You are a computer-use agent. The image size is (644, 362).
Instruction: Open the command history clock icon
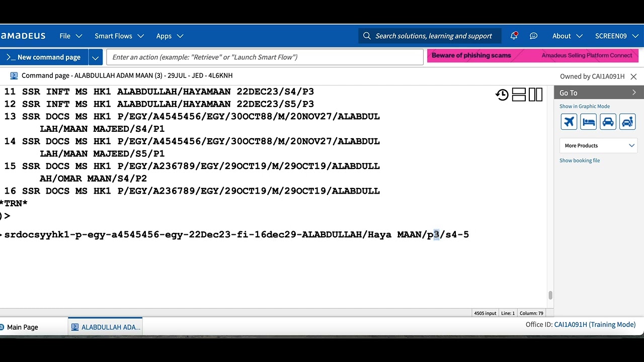502,95
